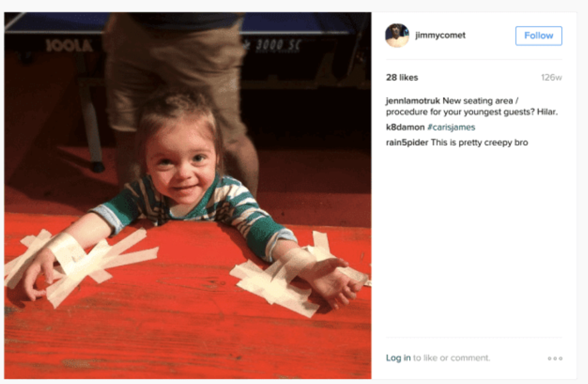Open the jennlamotruk commenter profile
Screen dimensions: 588x384
point(413,101)
